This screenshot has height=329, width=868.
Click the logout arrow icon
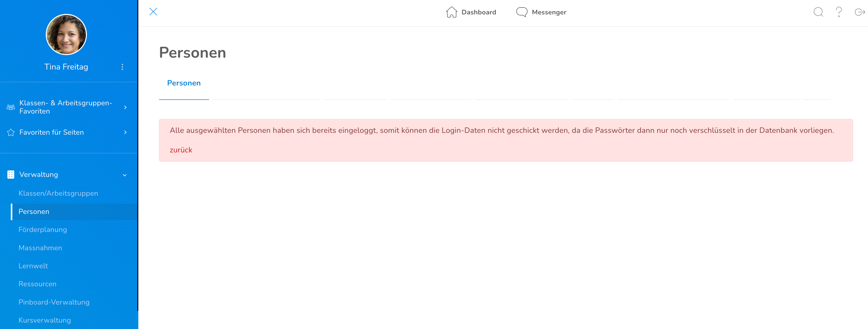pos(859,12)
